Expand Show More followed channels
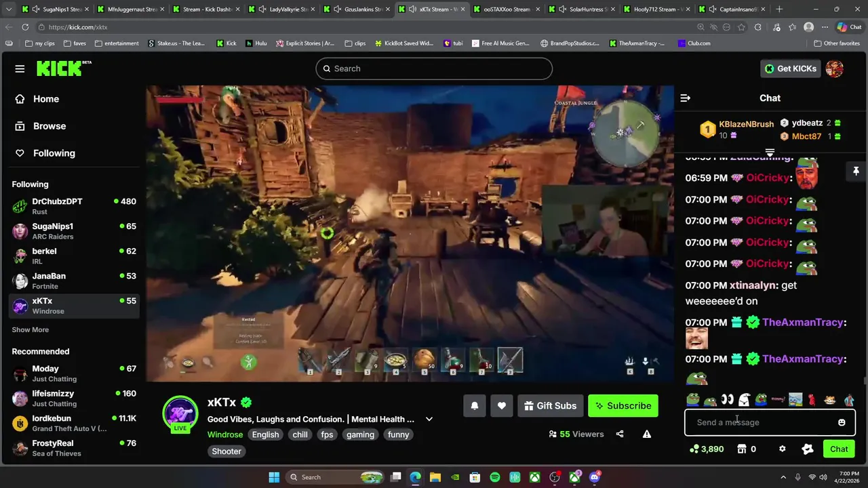The height and width of the screenshot is (488, 868). (x=30, y=329)
